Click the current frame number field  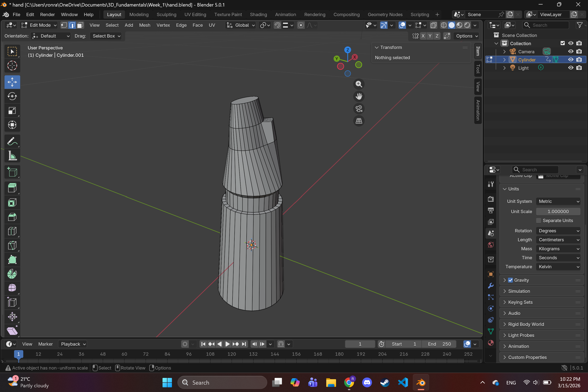tap(360, 344)
